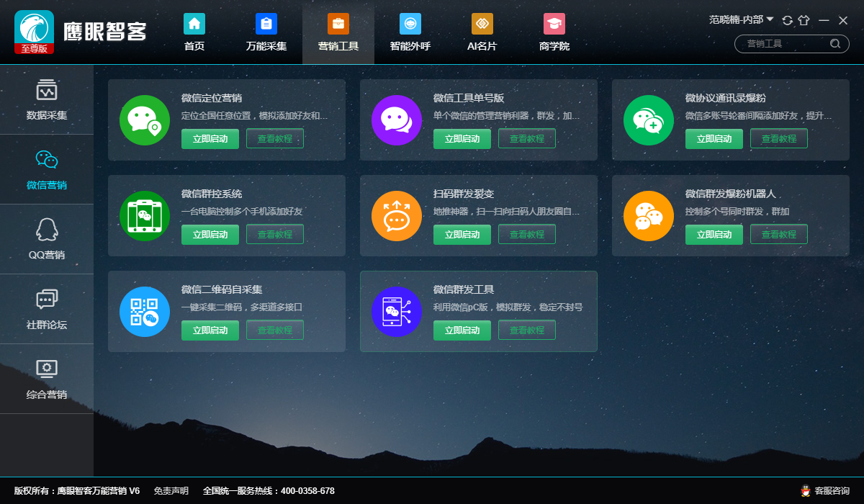View tutorial for 微信二维码自采集
The height and width of the screenshot is (504, 864).
pyautogui.click(x=275, y=330)
